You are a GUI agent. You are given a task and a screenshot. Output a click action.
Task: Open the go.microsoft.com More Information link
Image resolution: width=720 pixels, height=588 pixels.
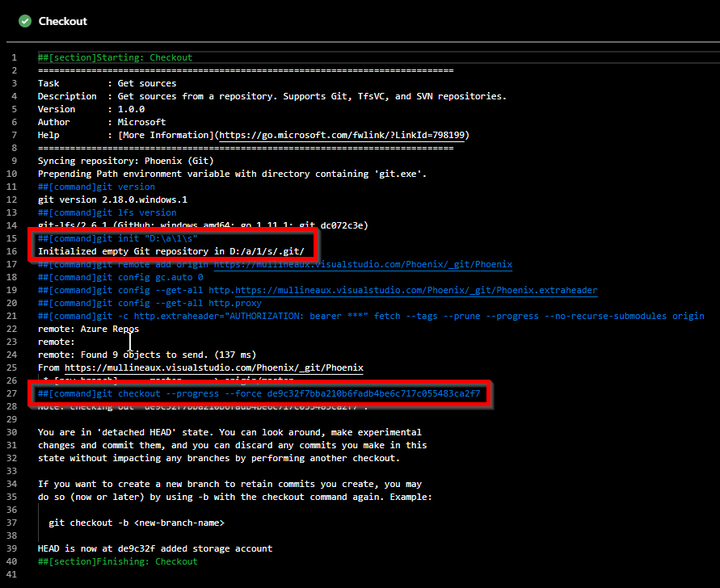tap(343, 135)
